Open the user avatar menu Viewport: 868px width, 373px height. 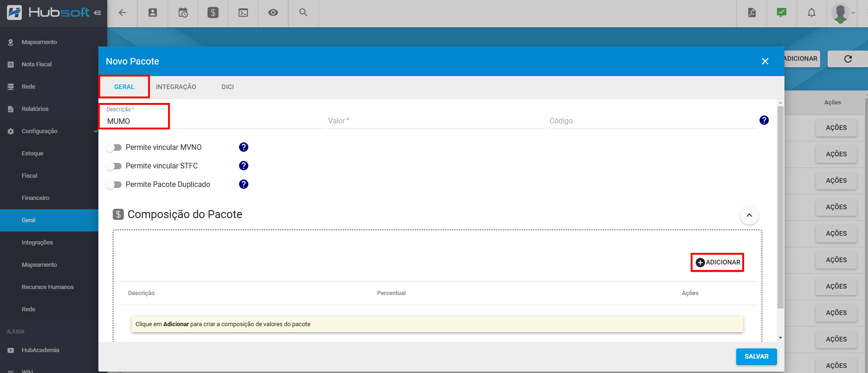tap(841, 13)
